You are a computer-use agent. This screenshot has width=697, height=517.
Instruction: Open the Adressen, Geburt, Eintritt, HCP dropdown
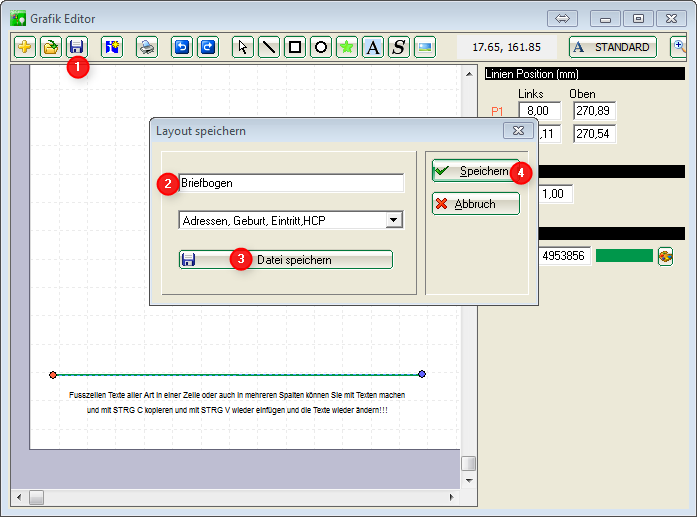coord(393,220)
